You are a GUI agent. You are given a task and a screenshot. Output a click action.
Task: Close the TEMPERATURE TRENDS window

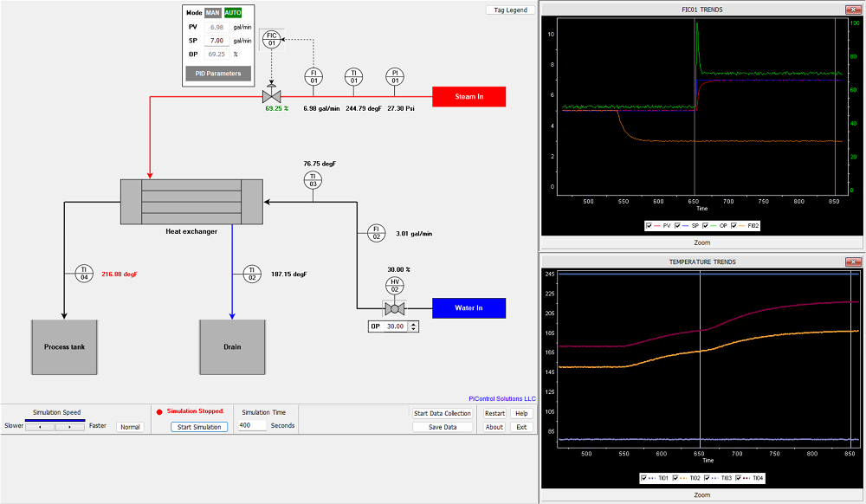(853, 262)
